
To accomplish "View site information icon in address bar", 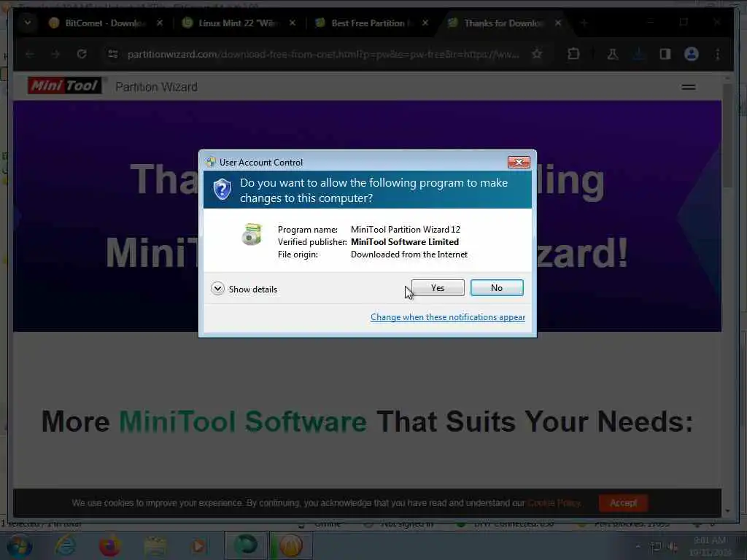I will tap(113, 54).
